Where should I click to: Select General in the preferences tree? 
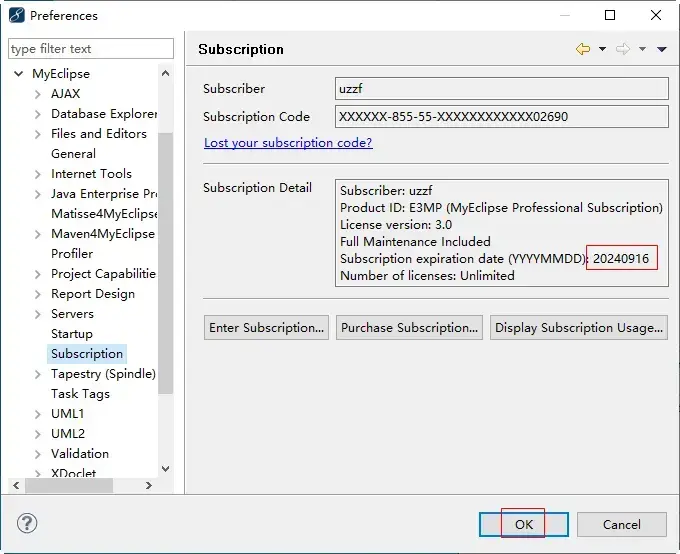[73, 154]
